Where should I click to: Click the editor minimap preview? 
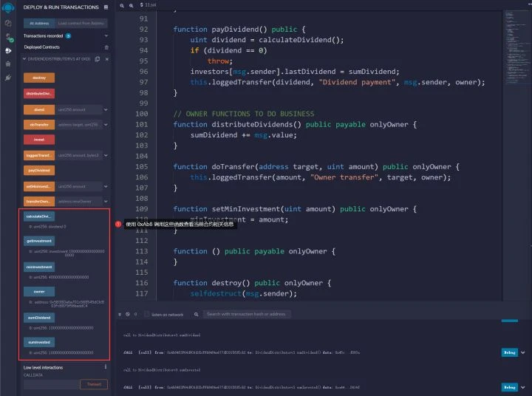point(516,47)
